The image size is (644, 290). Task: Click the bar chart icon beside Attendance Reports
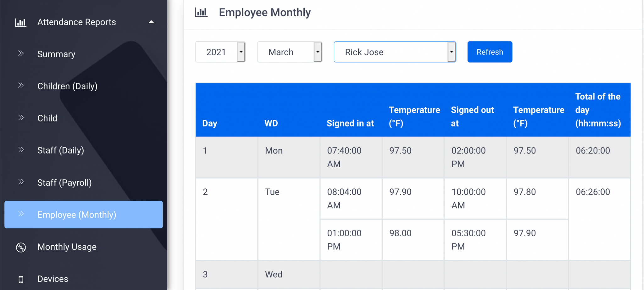[x=21, y=22]
